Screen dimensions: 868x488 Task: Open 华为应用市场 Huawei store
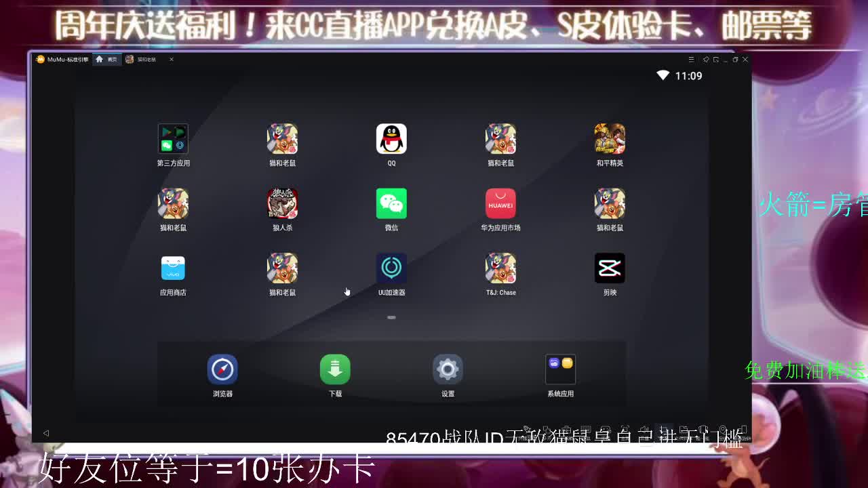500,203
